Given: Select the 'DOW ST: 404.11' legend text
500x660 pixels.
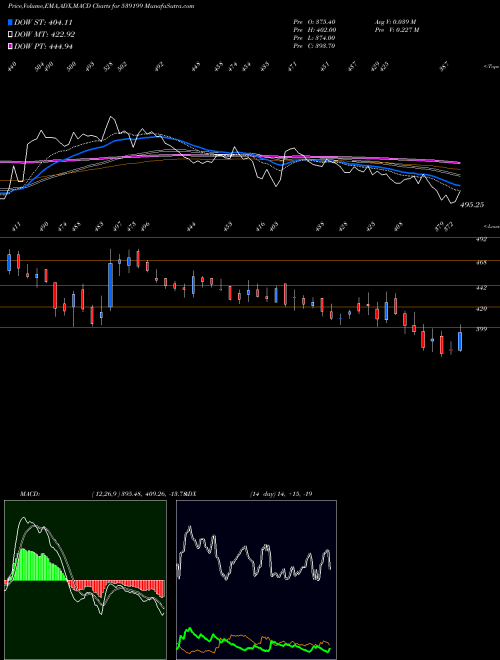Looking at the screenshot, I should point(43,22).
